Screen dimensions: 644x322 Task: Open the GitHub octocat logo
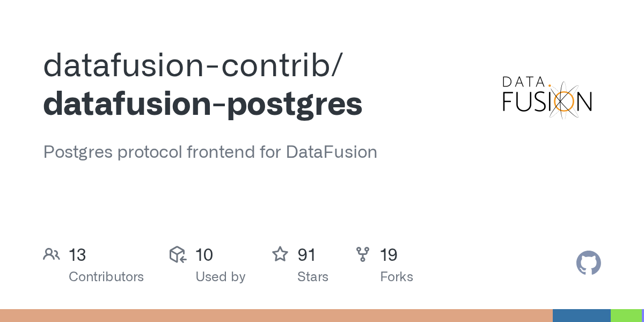(x=588, y=263)
